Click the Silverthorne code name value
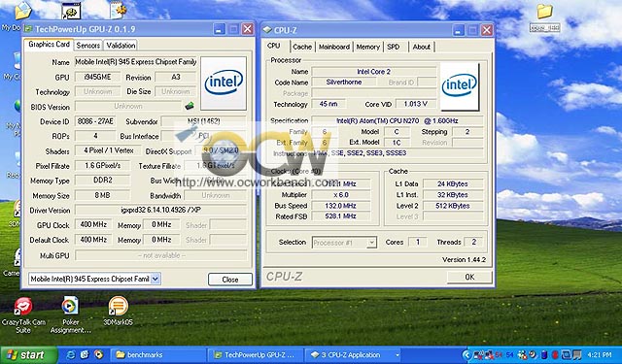Image resolution: width=622 pixels, height=364 pixels. coord(344,82)
